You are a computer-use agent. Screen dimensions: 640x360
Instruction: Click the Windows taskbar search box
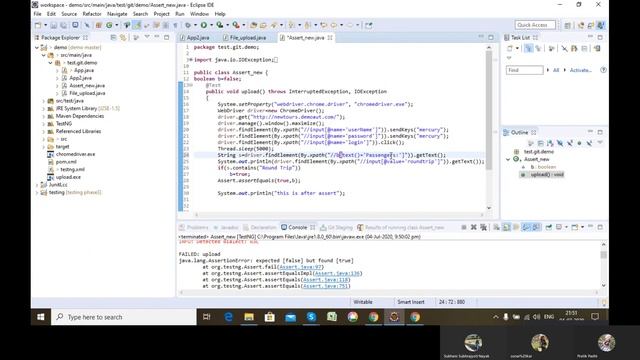[x=124, y=317]
